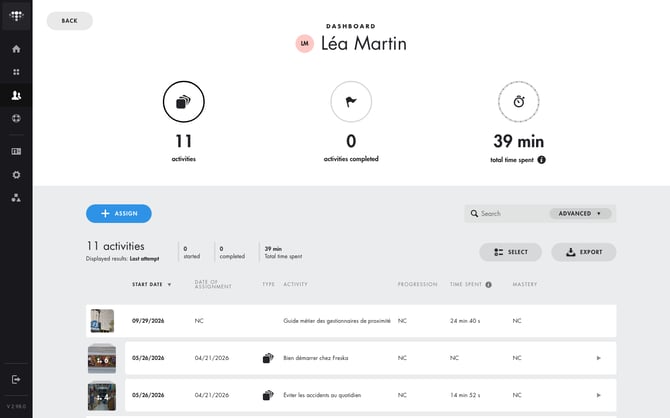Click info icon beside Time Spent column
The image size is (670, 418).
488,285
